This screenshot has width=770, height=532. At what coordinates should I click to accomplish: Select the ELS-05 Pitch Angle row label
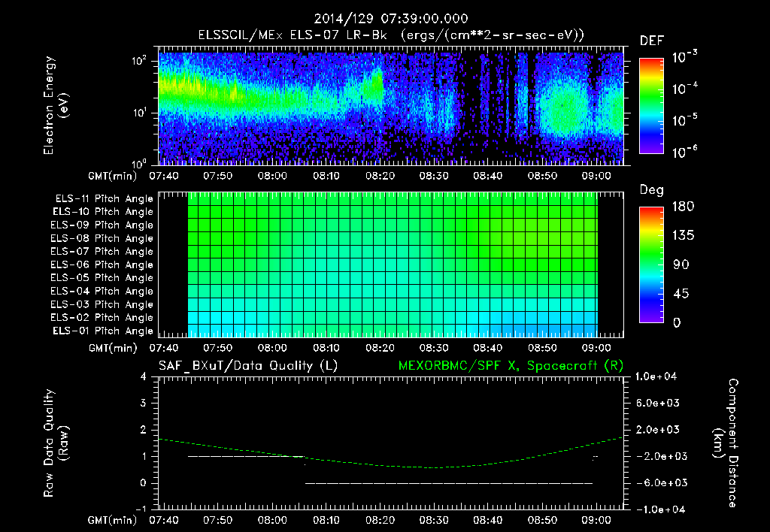102,278
